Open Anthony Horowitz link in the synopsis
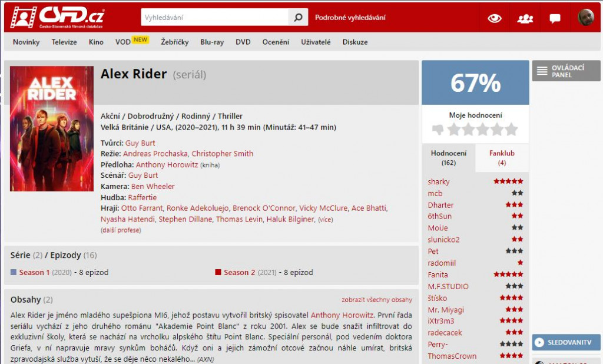The height and width of the screenshot is (364, 603). (342, 315)
